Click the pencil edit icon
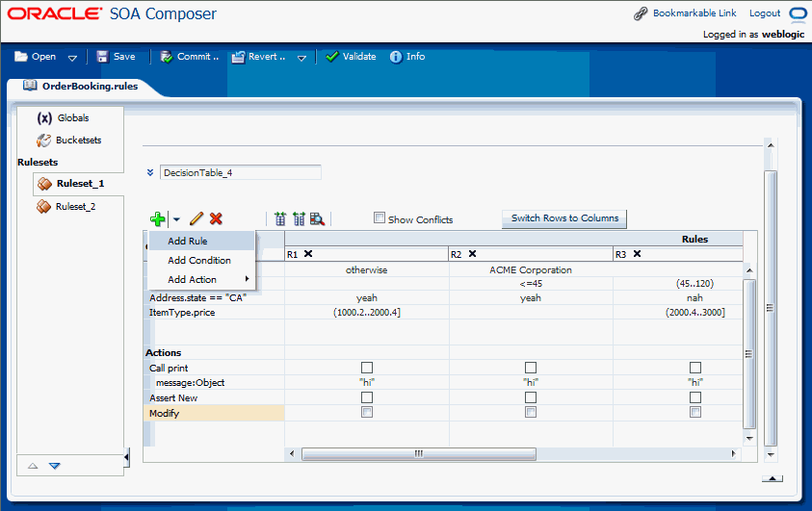This screenshot has height=511, width=812. click(x=196, y=218)
